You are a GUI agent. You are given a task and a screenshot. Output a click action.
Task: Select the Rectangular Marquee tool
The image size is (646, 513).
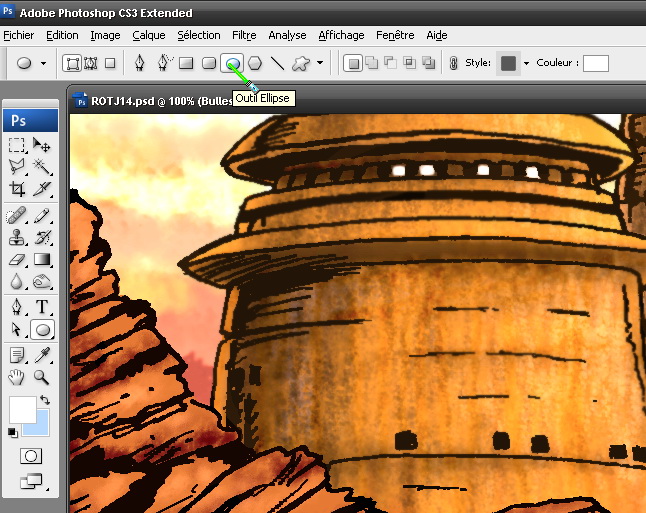16,145
